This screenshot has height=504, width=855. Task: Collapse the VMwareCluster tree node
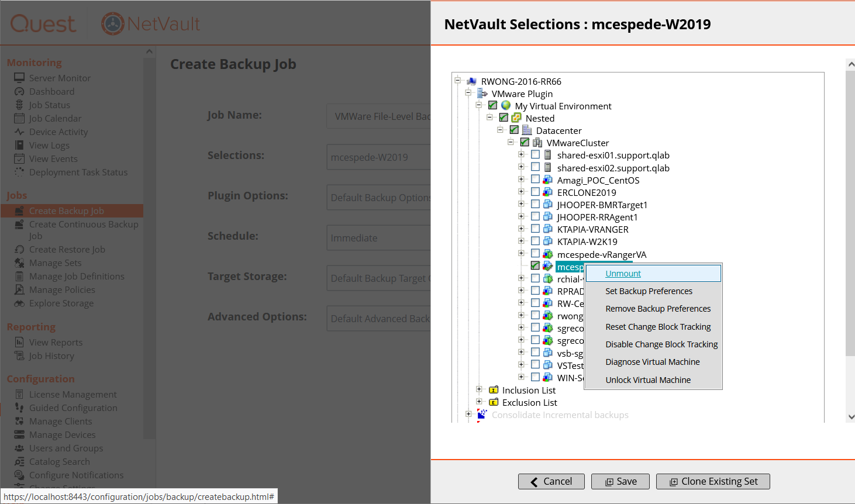pyautogui.click(x=511, y=142)
